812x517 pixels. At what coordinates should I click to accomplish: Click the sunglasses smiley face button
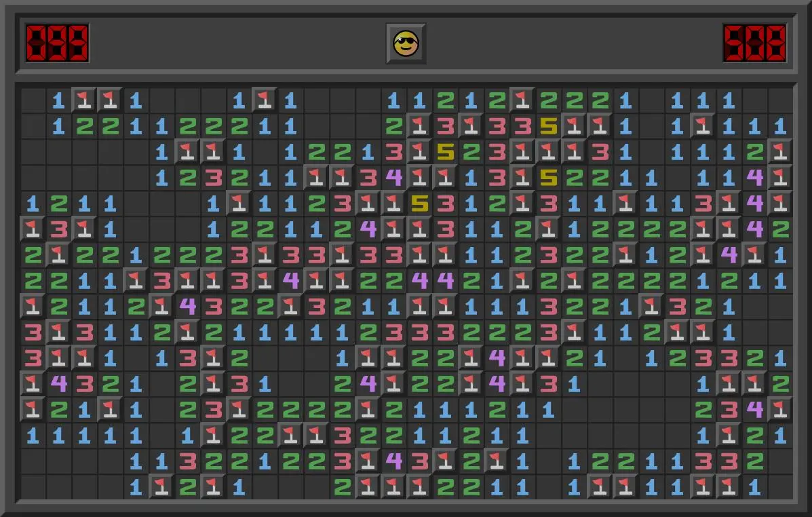[406, 43]
